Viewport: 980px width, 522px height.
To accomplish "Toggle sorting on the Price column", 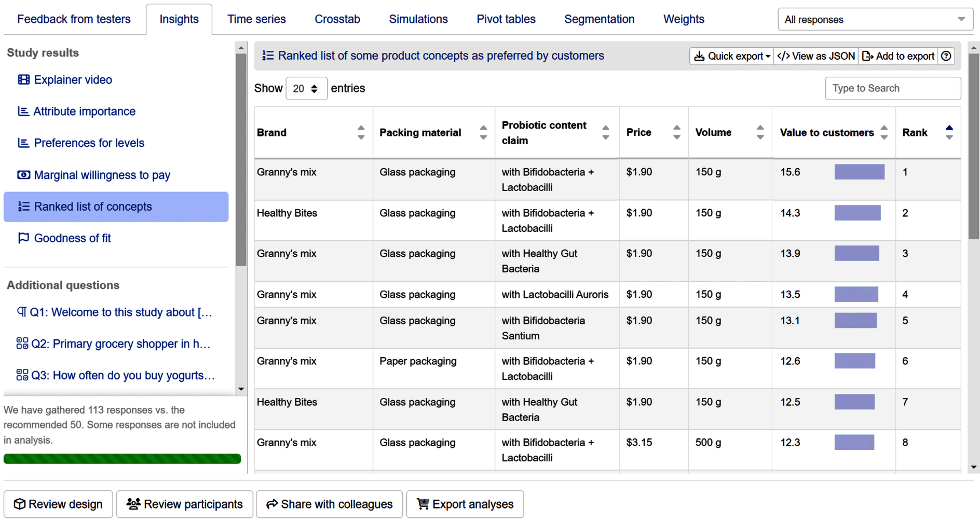I will coord(676,132).
